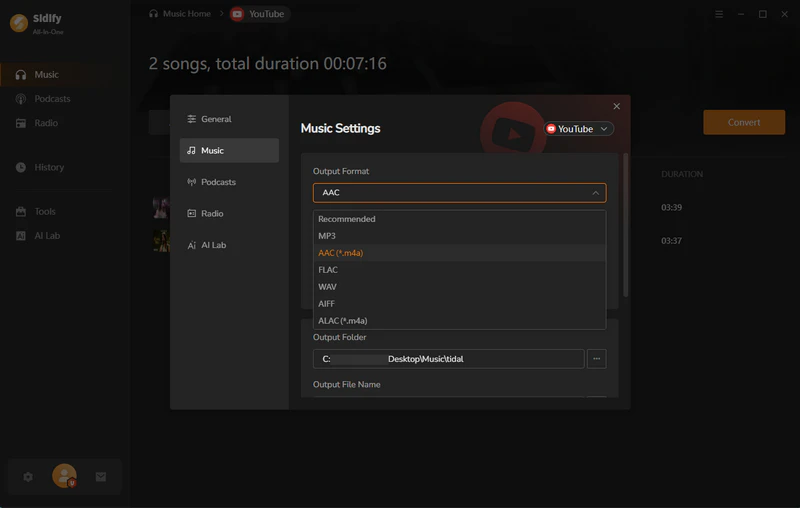Screen dimensions: 800x508
Task: Open Tools in the left sidebar
Action: coord(45,211)
